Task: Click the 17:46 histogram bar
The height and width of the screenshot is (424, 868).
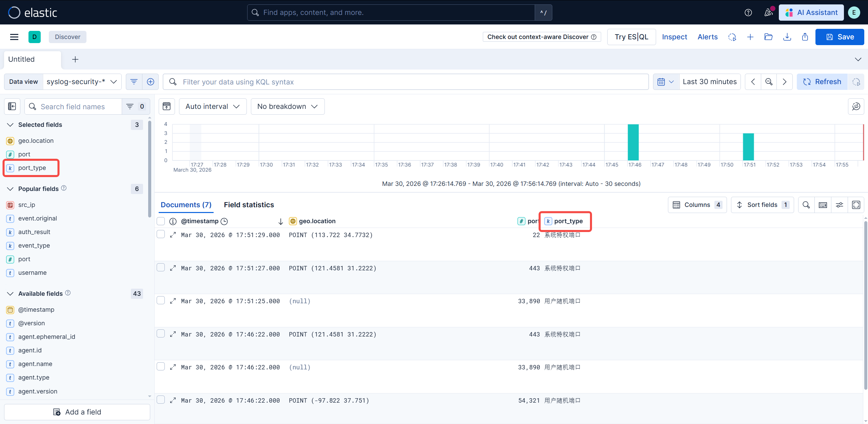Action: click(633, 142)
